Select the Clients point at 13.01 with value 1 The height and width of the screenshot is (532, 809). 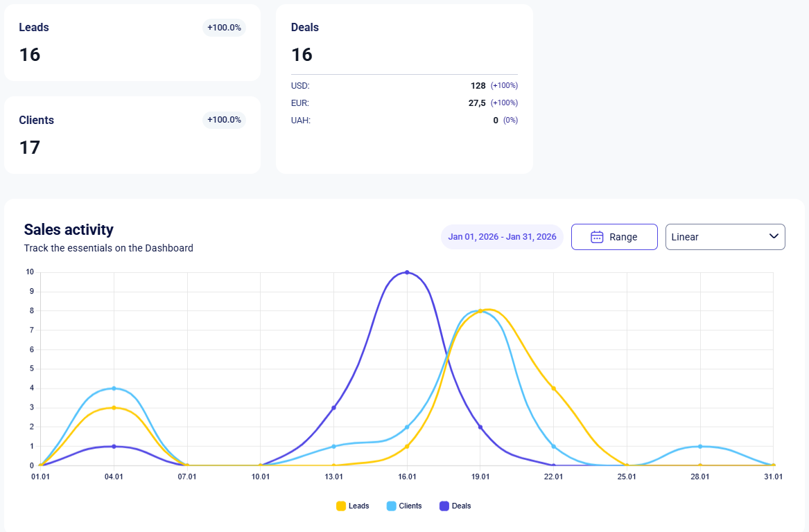(x=334, y=446)
